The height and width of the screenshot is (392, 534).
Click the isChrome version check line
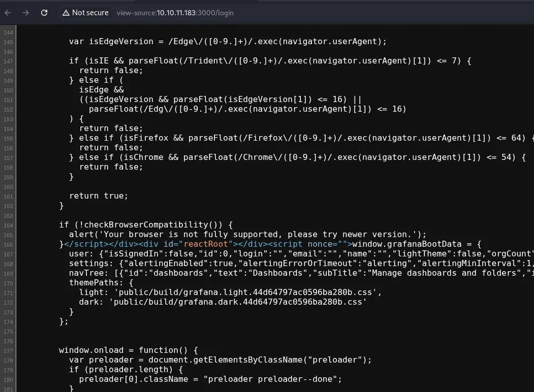coord(297,157)
